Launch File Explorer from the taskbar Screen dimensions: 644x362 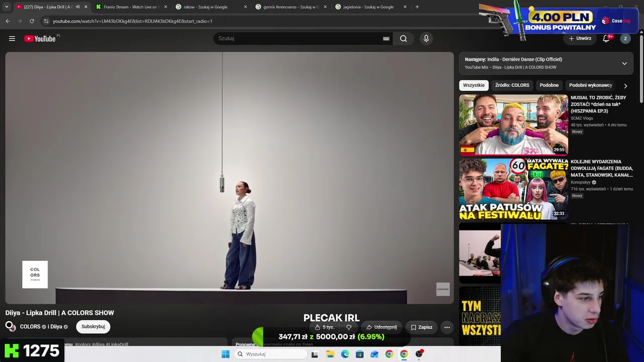click(x=330, y=354)
